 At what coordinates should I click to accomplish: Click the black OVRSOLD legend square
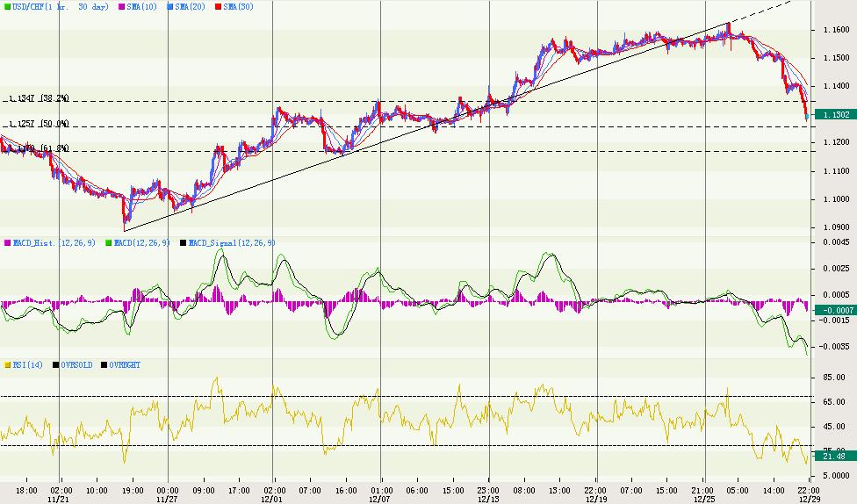55,364
